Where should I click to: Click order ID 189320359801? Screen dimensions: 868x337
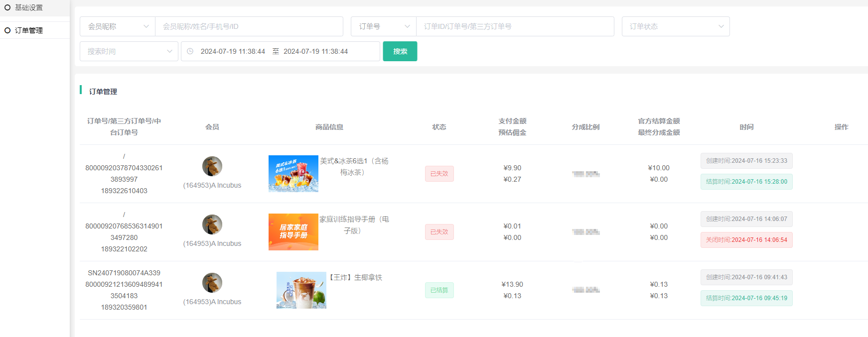click(x=124, y=307)
